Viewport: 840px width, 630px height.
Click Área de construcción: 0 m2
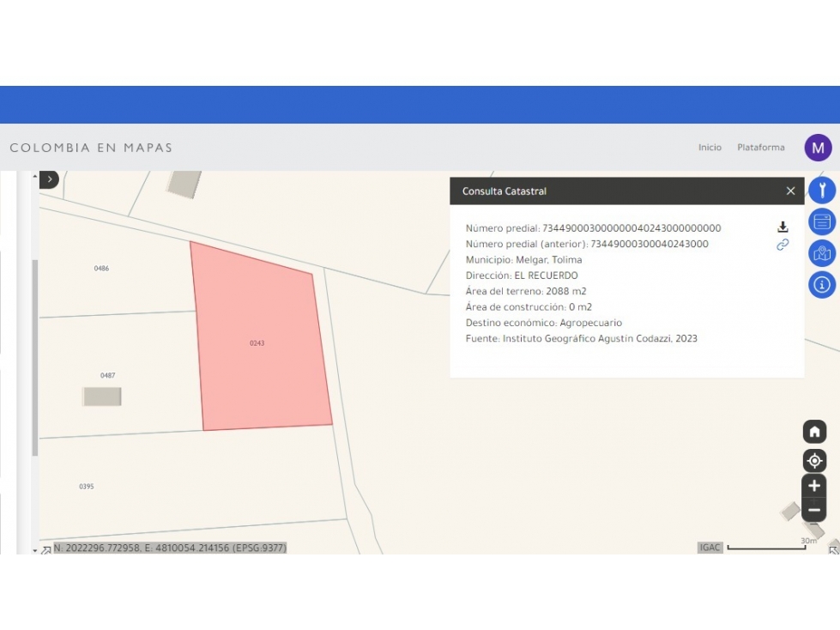pyautogui.click(x=529, y=307)
